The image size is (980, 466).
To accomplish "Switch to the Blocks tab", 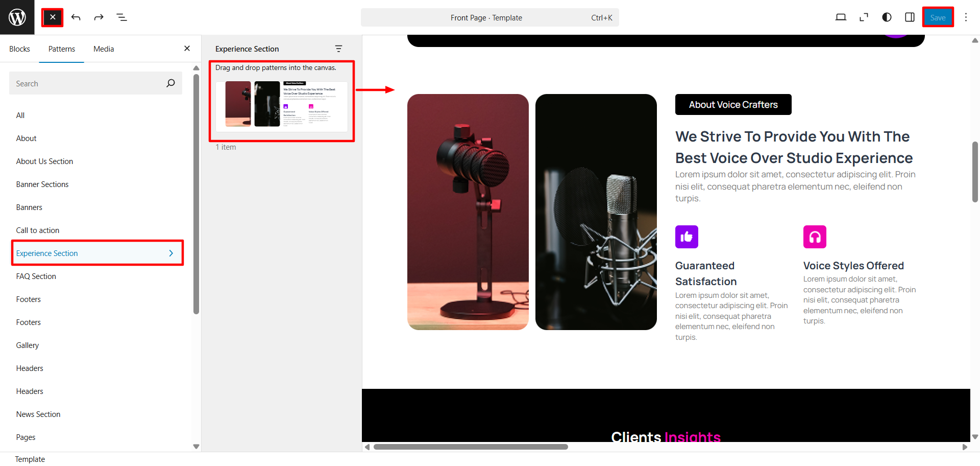I will point(19,49).
